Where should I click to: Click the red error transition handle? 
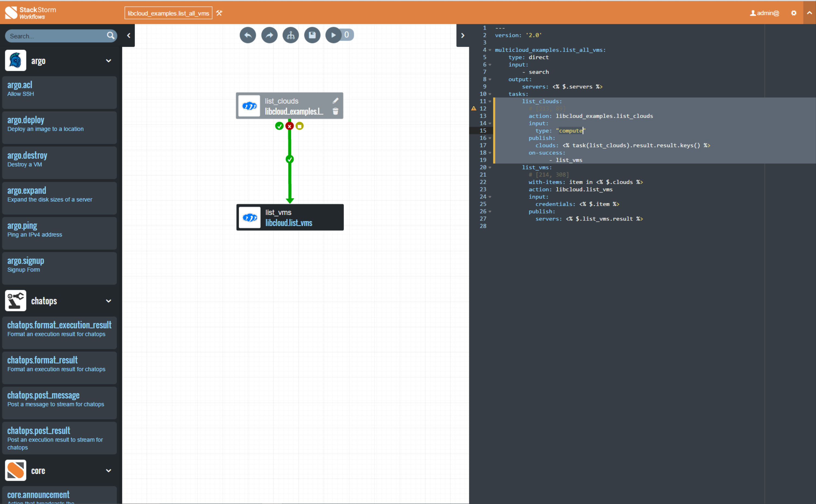(x=290, y=126)
